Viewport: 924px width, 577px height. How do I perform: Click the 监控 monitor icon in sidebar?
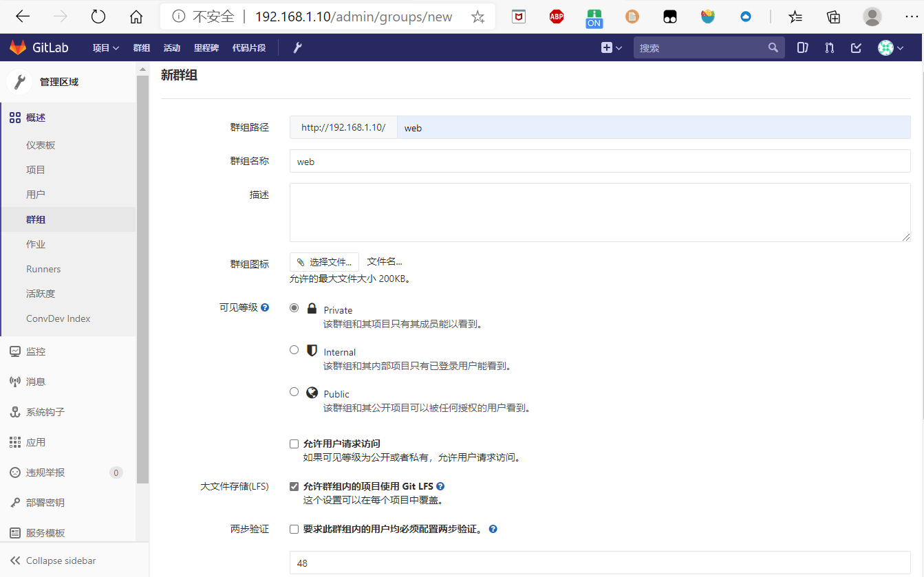point(15,351)
